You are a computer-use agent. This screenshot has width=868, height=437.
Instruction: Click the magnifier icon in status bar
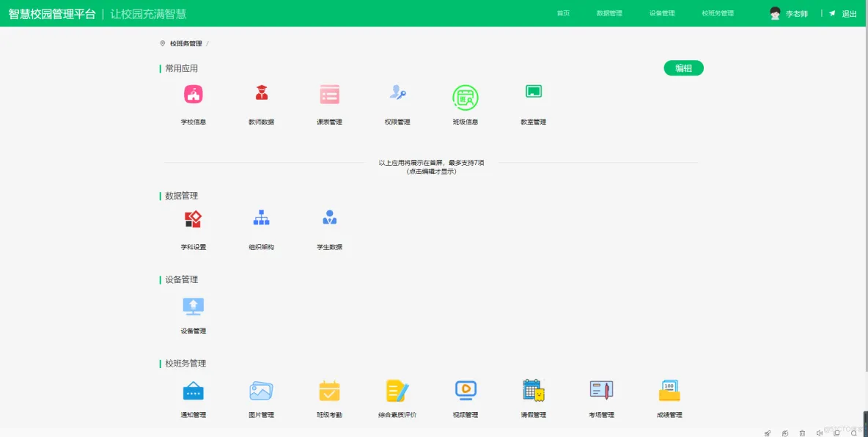(853, 433)
